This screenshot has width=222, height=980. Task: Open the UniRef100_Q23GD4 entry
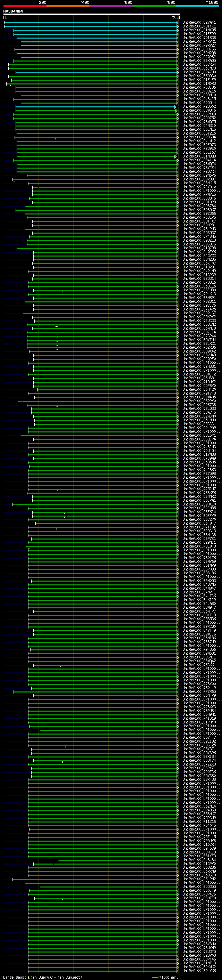coord(199,137)
